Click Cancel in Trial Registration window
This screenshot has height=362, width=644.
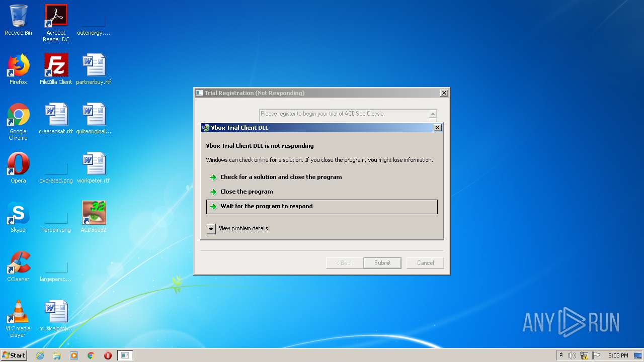[x=425, y=263]
